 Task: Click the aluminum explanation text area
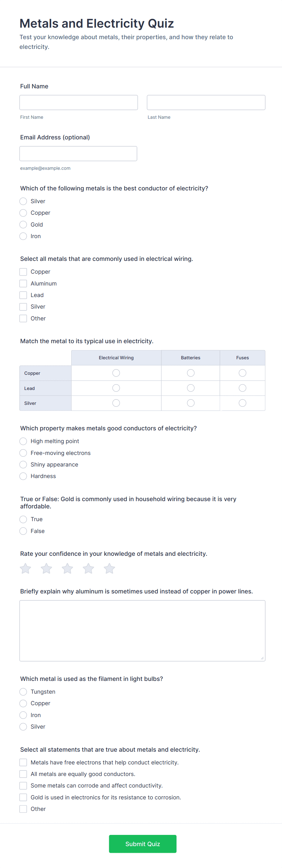142,631
